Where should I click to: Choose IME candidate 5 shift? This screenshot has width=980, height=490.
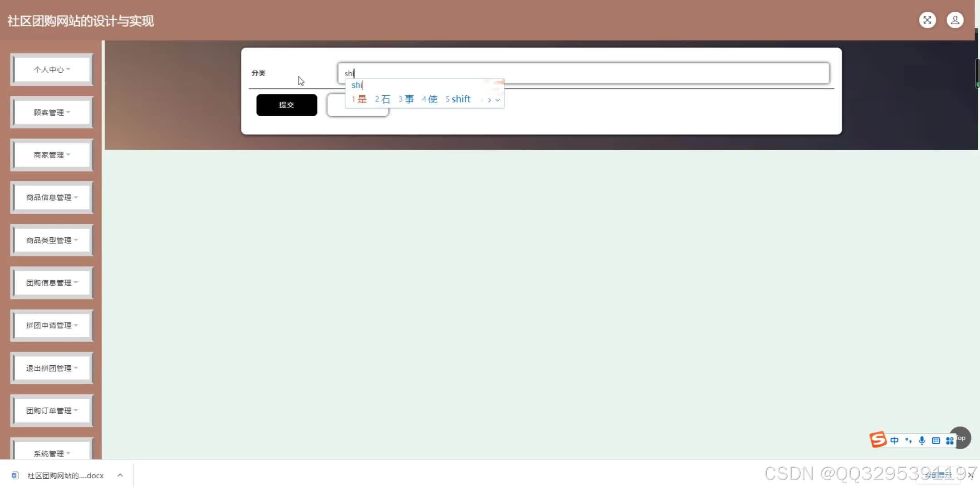click(x=458, y=99)
